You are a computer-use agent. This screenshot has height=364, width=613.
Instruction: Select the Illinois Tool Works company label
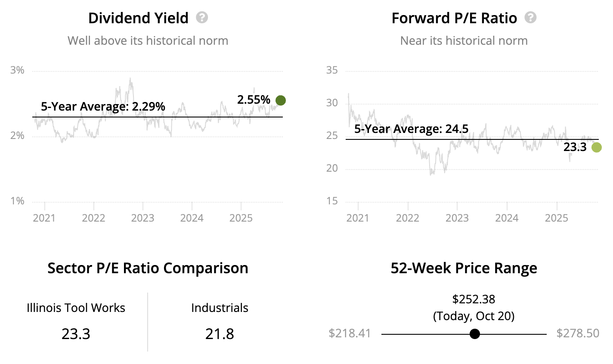[76, 308]
